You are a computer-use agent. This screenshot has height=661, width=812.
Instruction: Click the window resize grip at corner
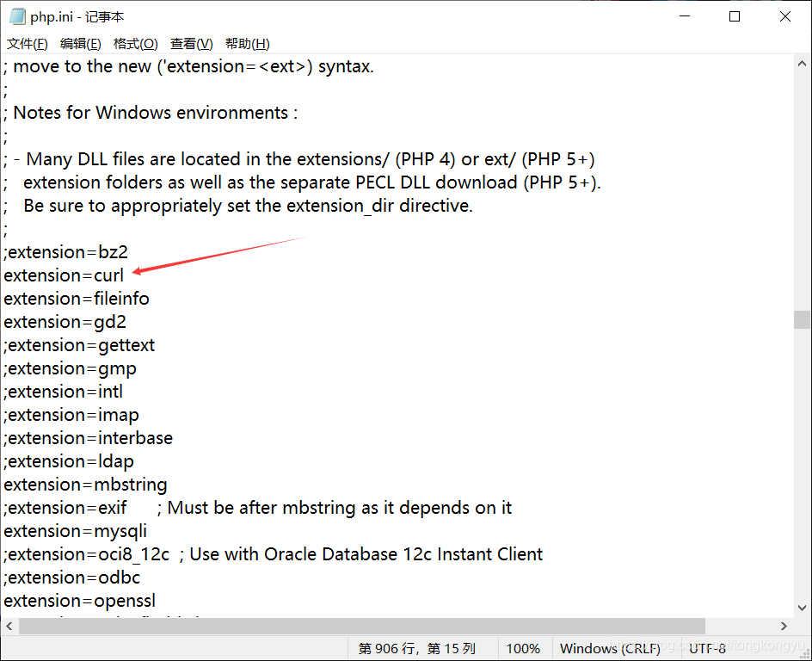[805, 654]
